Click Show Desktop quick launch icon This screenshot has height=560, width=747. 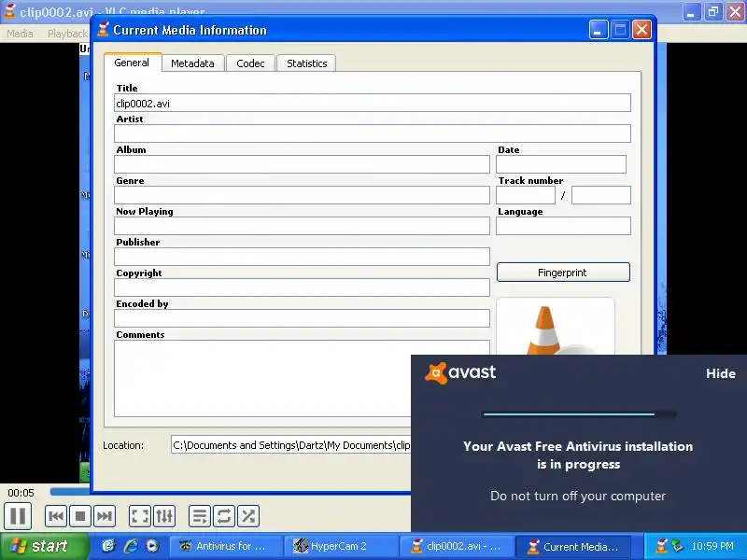108,546
